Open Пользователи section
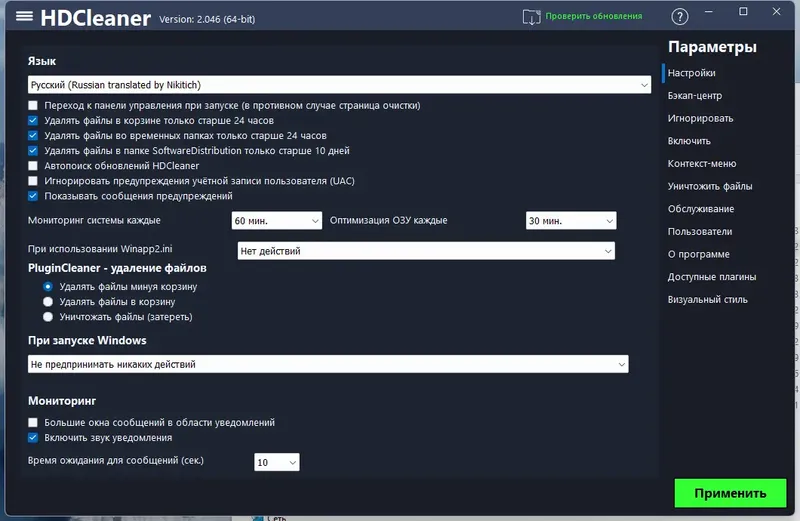 [x=700, y=232]
